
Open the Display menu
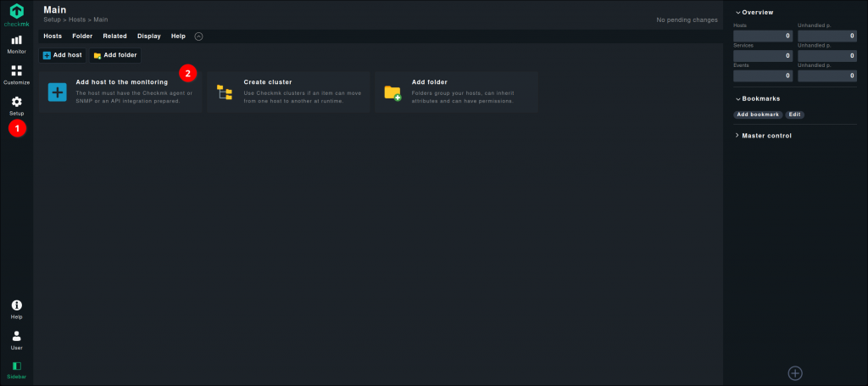point(149,36)
